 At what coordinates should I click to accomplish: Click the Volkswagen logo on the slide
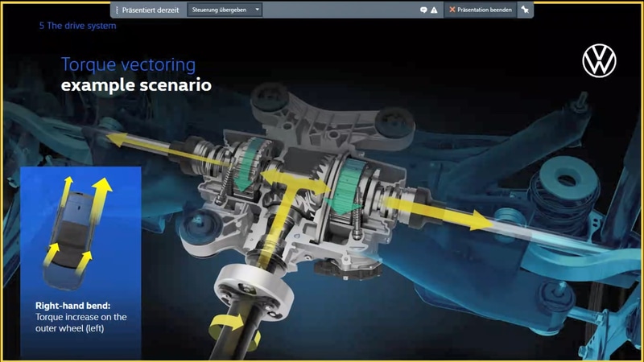tap(599, 61)
